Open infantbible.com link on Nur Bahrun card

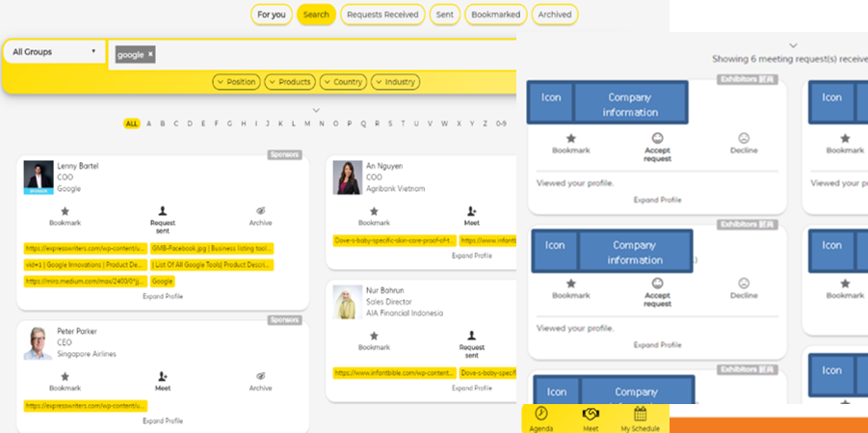[x=395, y=373]
